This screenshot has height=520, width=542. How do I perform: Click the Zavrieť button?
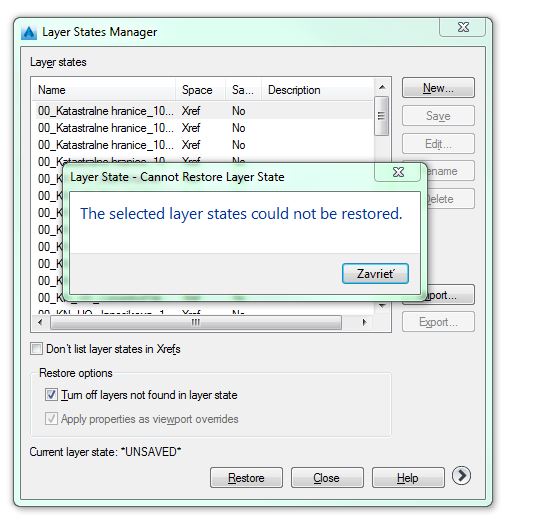(375, 273)
